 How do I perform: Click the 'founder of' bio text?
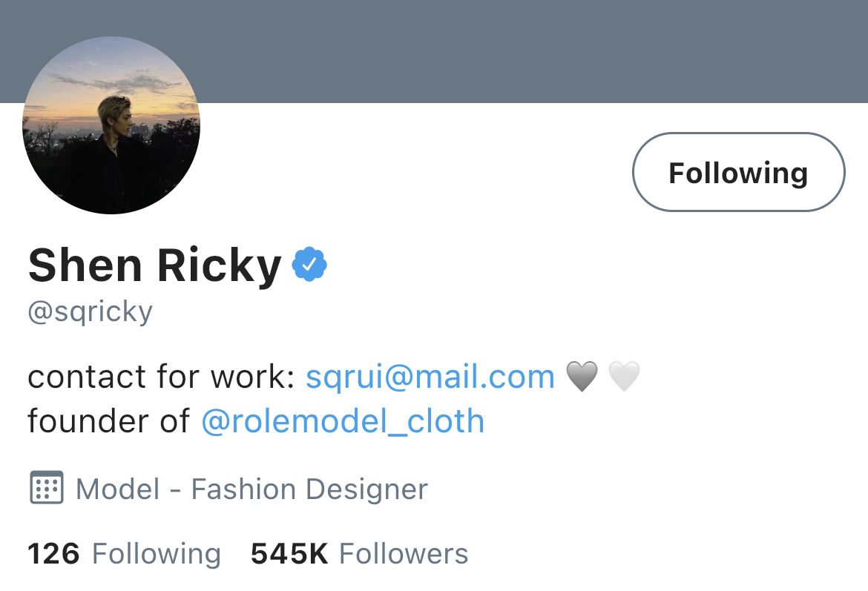[x=109, y=421]
